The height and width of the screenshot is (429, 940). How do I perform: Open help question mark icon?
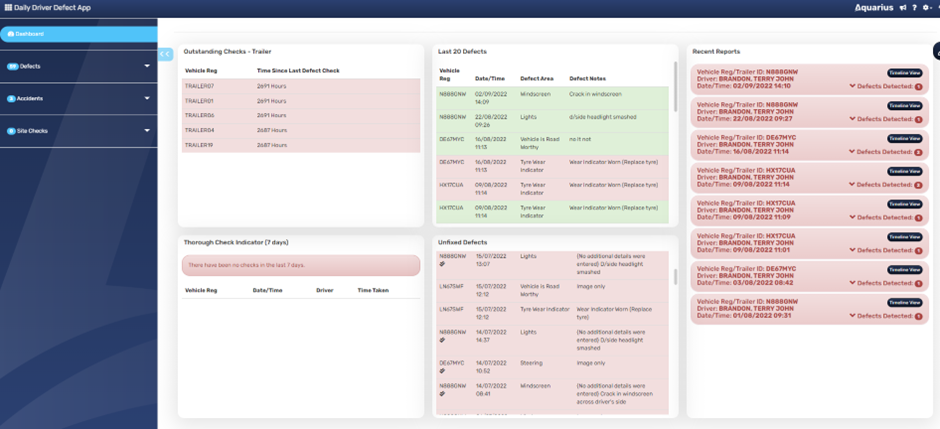point(914,7)
